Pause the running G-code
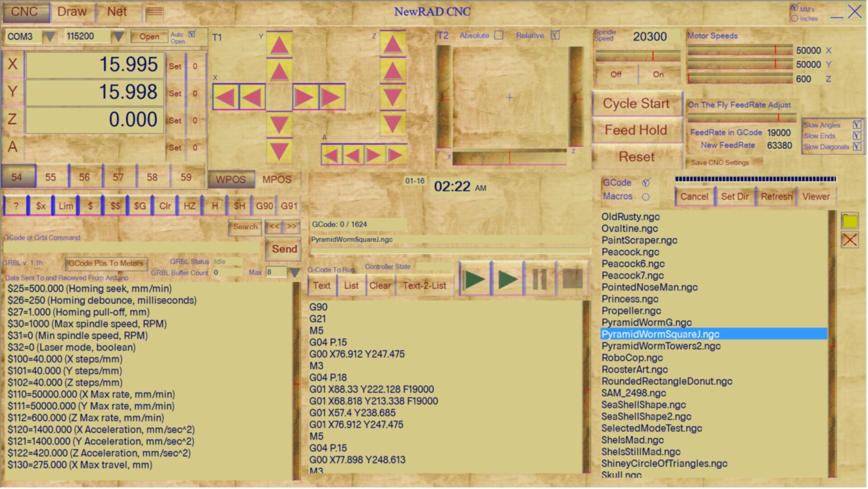The height and width of the screenshot is (489, 868). click(x=539, y=279)
